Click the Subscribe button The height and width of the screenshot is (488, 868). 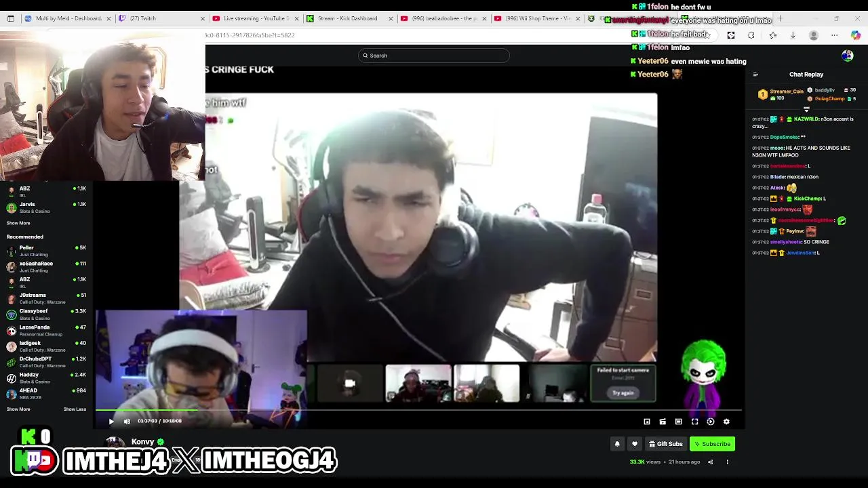pyautogui.click(x=712, y=444)
